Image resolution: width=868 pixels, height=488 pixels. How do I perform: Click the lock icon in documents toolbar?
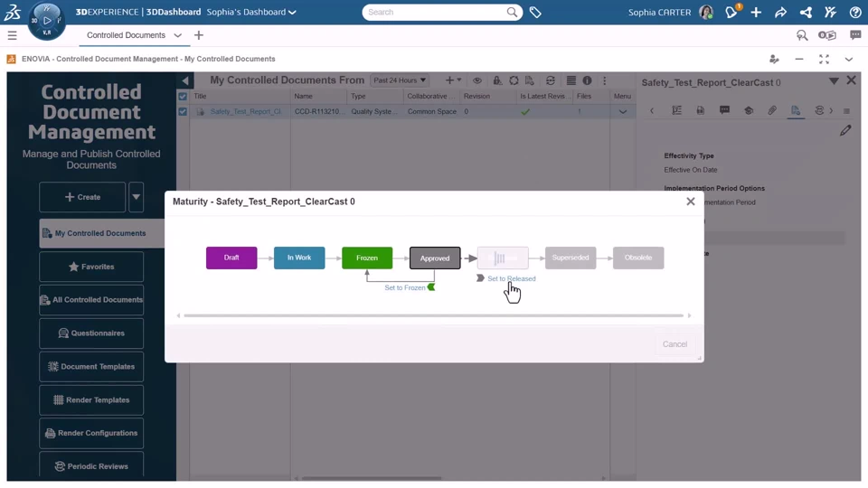(x=497, y=80)
